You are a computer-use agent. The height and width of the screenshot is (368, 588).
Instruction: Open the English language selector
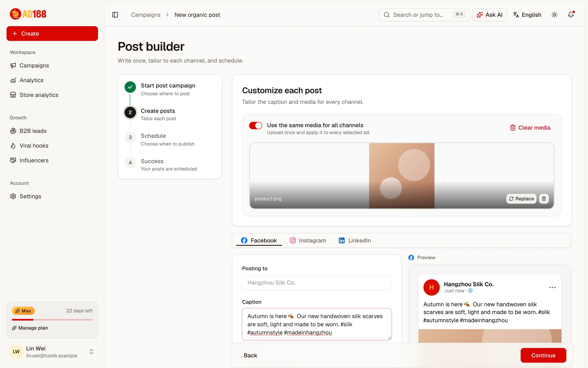point(527,15)
